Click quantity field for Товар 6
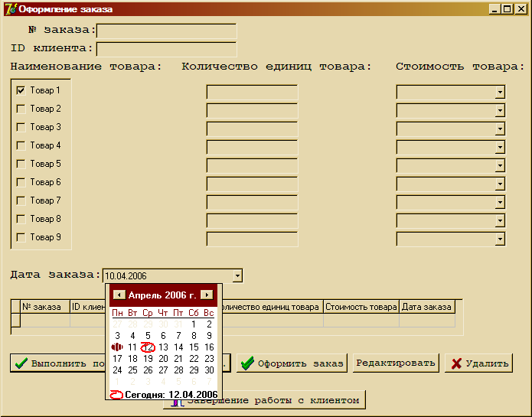 coord(252,184)
